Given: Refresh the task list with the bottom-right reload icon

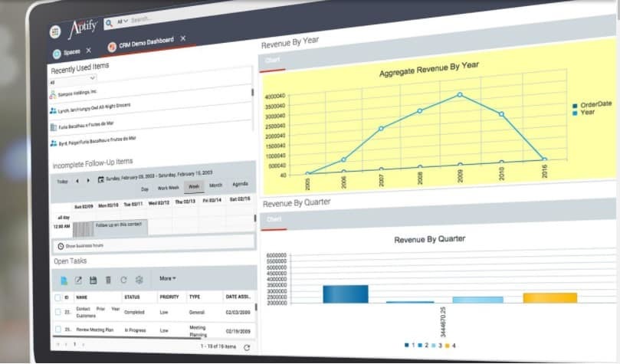Looking at the screenshot, I should (x=246, y=347).
